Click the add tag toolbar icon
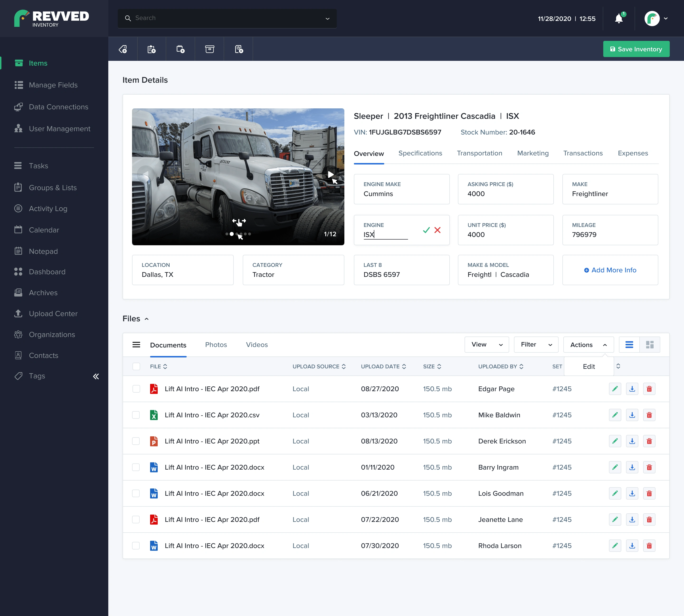 (x=123, y=49)
